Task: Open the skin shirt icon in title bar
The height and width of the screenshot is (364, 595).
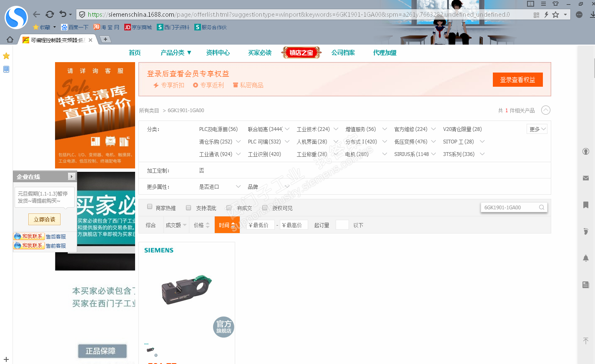Action: point(555,4)
